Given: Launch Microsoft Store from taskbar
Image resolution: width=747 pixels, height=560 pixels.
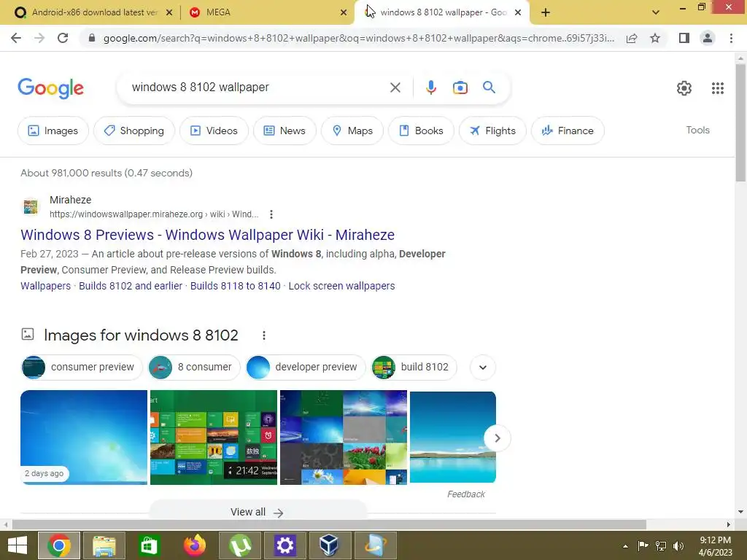Looking at the screenshot, I should click(149, 545).
